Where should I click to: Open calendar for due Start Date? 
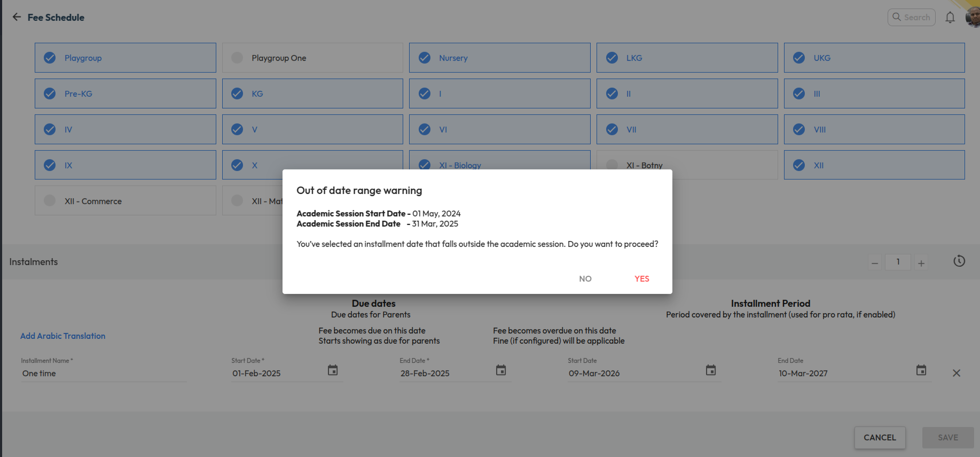pyautogui.click(x=333, y=370)
